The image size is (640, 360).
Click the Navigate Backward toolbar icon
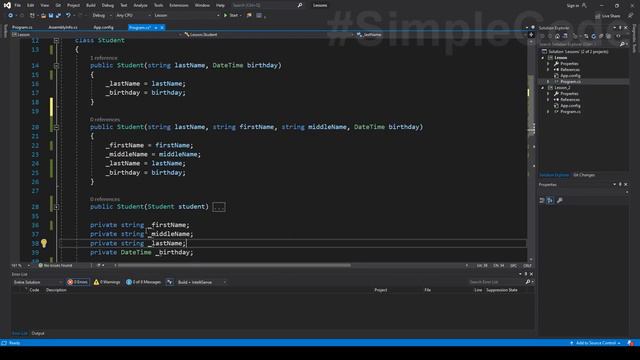coord(10,16)
